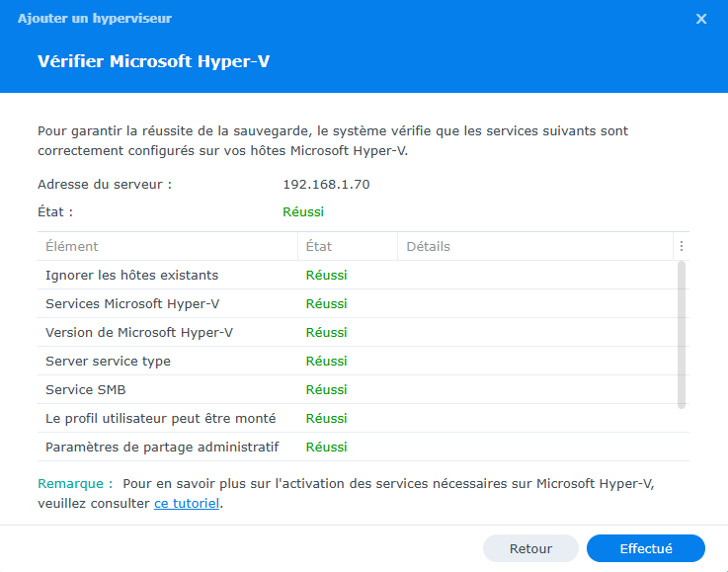
Task: Select "Paramètres de partage administratif" row
Action: point(162,447)
